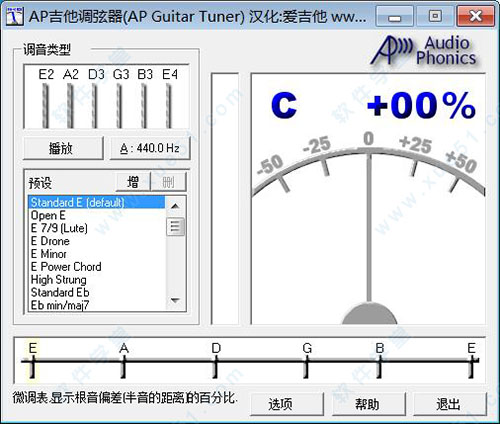Pick the E Drone preset
500x424 pixels.
point(97,241)
